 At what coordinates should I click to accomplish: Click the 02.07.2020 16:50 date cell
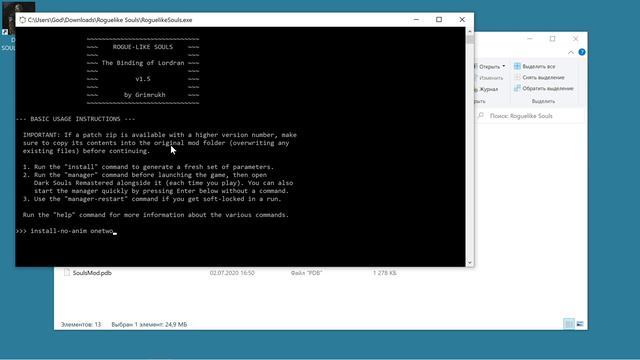pyautogui.click(x=232, y=273)
